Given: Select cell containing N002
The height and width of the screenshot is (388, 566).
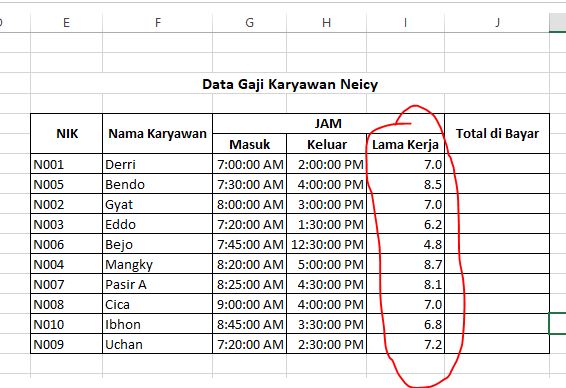Looking at the screenshot, I should pos(67,204).
